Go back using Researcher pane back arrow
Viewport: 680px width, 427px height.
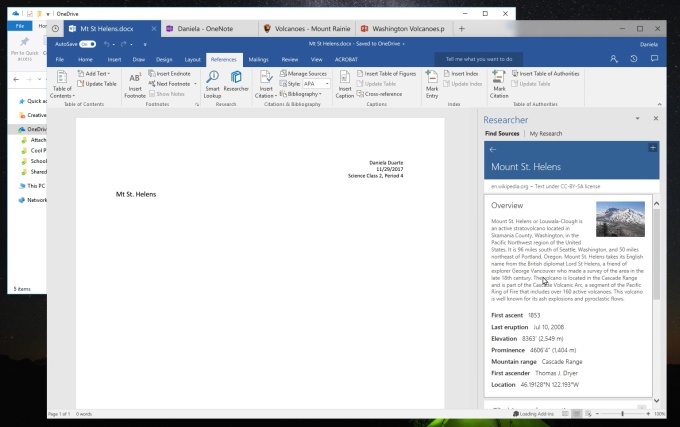492,149
